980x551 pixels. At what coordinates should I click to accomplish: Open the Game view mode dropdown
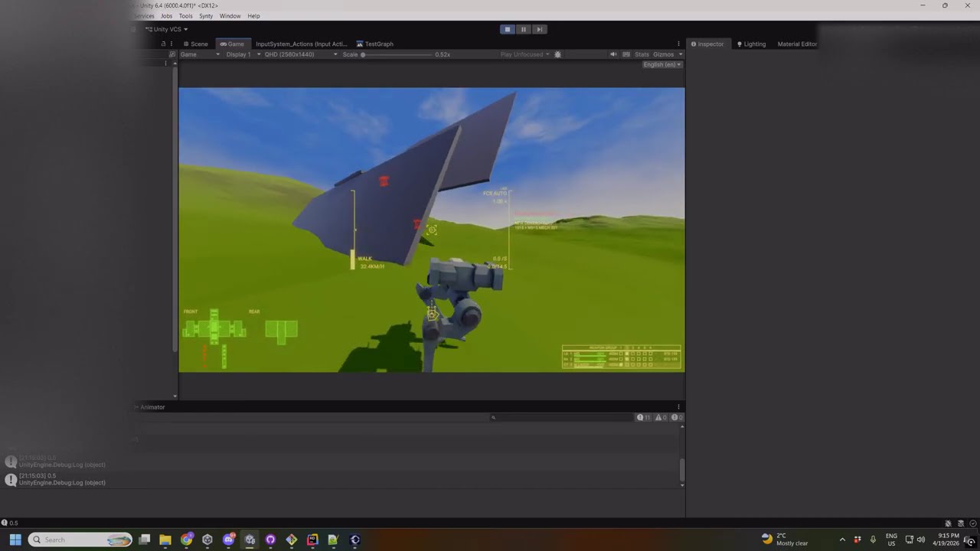pos(200,54)
